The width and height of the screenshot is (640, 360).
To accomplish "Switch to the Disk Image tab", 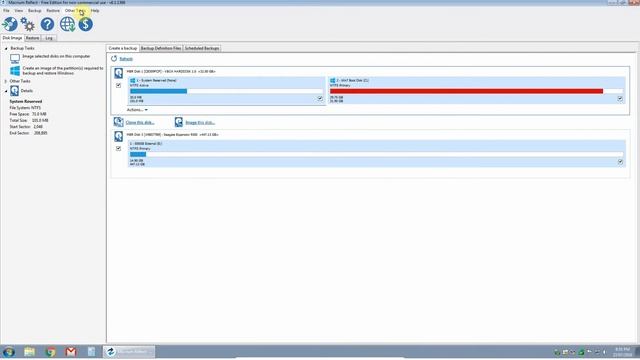I will point(12,38).
